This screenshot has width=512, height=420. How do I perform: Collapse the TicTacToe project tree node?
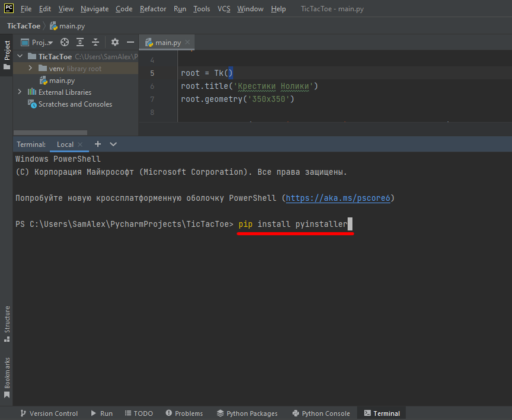coord(20,56)
